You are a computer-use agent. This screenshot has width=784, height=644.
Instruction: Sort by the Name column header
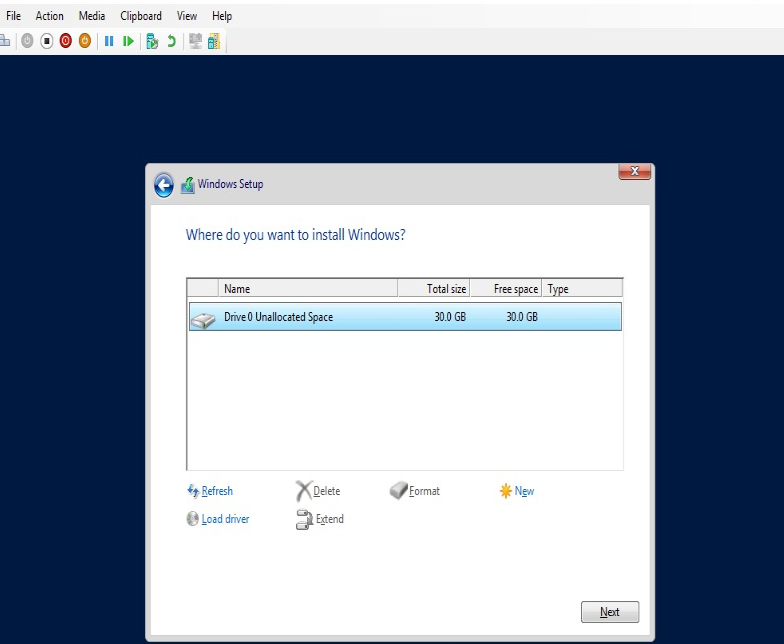click(308, 288)
